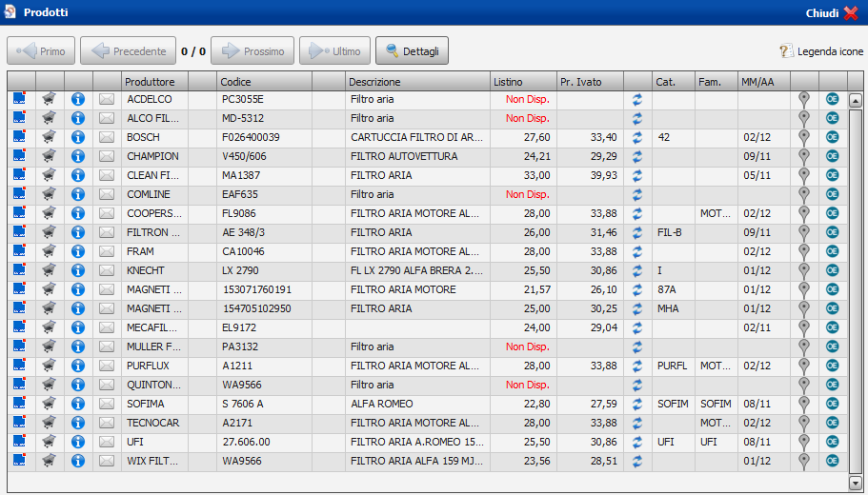Click the location pin for SOFIMA
Screen dimensions: 868x495
point(804,405)
